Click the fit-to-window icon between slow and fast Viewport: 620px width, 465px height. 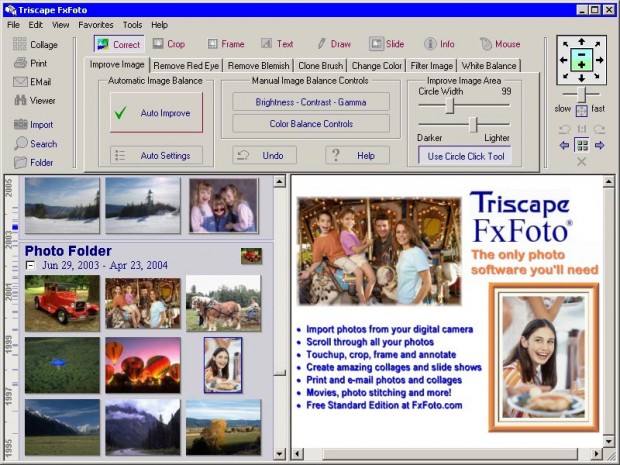[581, 111]
